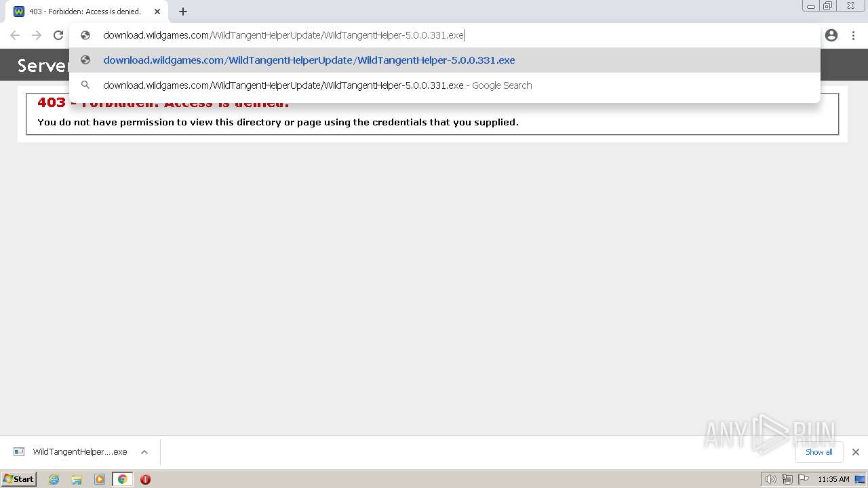Choose the Google Search suggestion row

coord(445,85)
